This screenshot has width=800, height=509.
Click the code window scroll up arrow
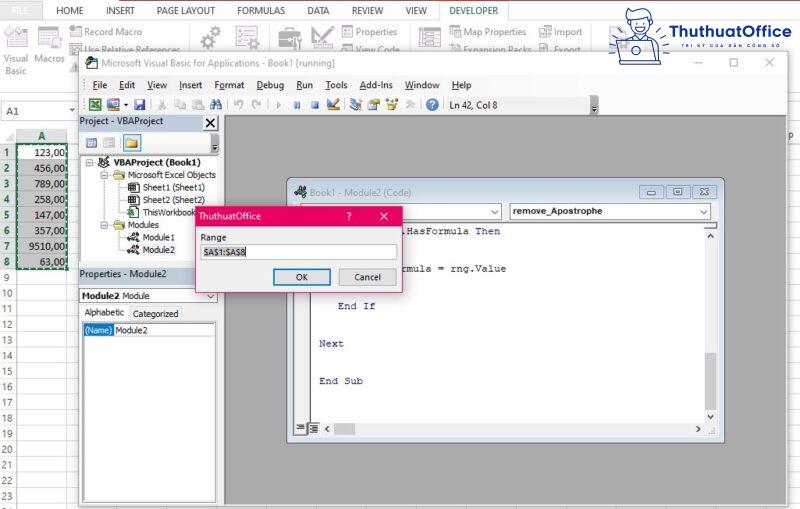(710, 236)
